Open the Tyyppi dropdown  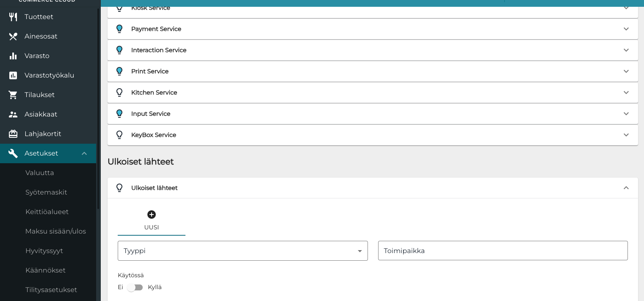pos(243,251)
